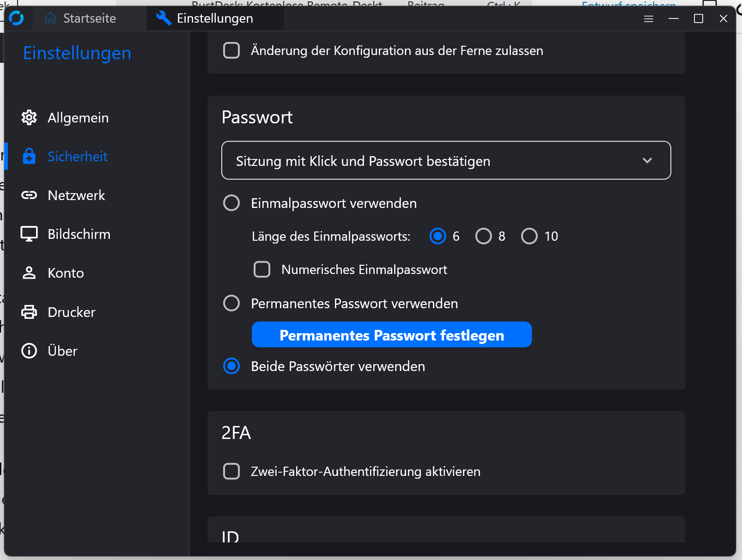This screenshot has height=560, width=742.
Task: Open the Sitzung bestätigen password dropdown
Action: pyautogui.click(x=446, y=160)
